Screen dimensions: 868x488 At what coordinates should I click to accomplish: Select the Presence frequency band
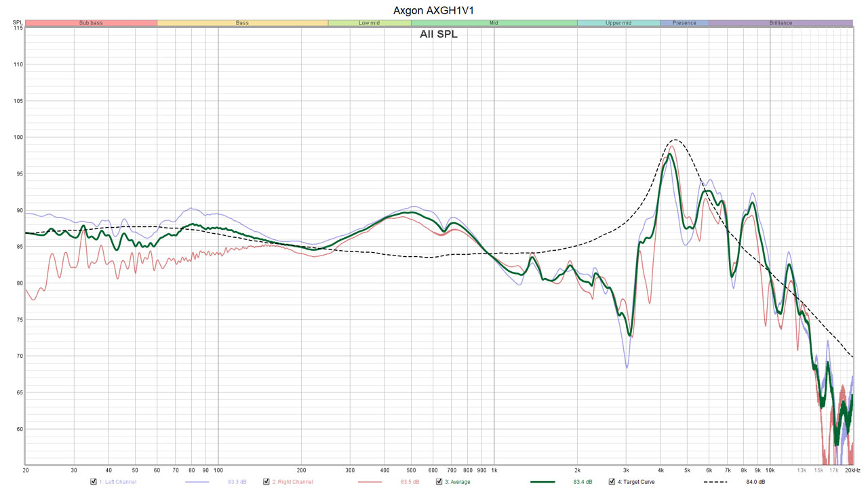[x=684, y=23]
